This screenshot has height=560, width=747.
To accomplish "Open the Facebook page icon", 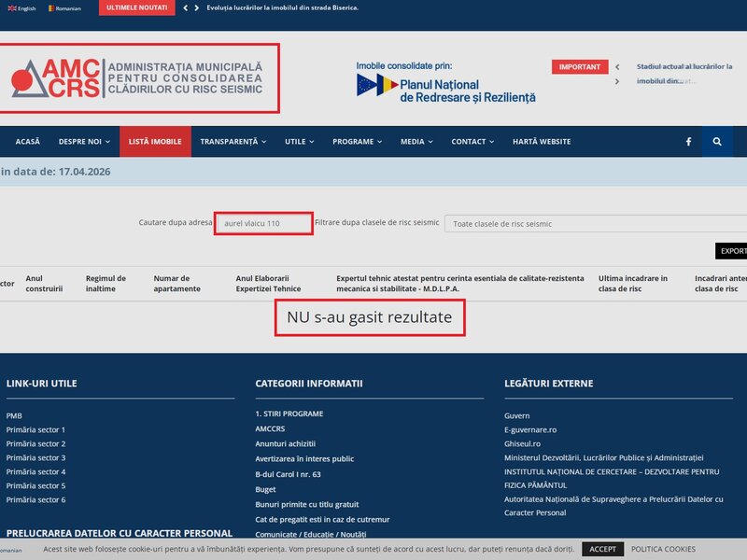I will pyautogui.click(x=688, y=142).
